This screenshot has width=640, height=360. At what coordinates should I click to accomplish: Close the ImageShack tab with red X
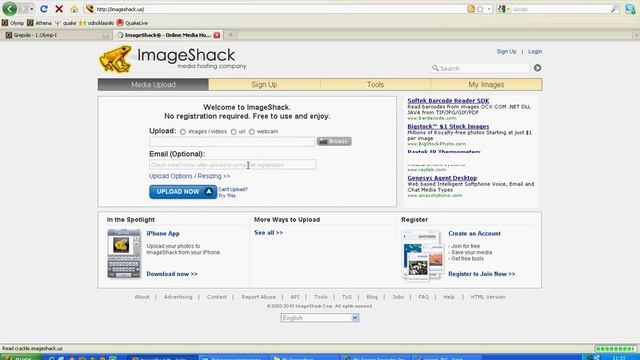pyautogui.click(x=217, y=36)
